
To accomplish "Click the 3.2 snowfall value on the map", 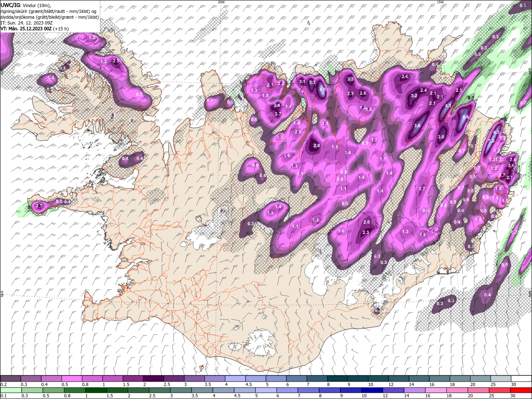I will (414, 96).
